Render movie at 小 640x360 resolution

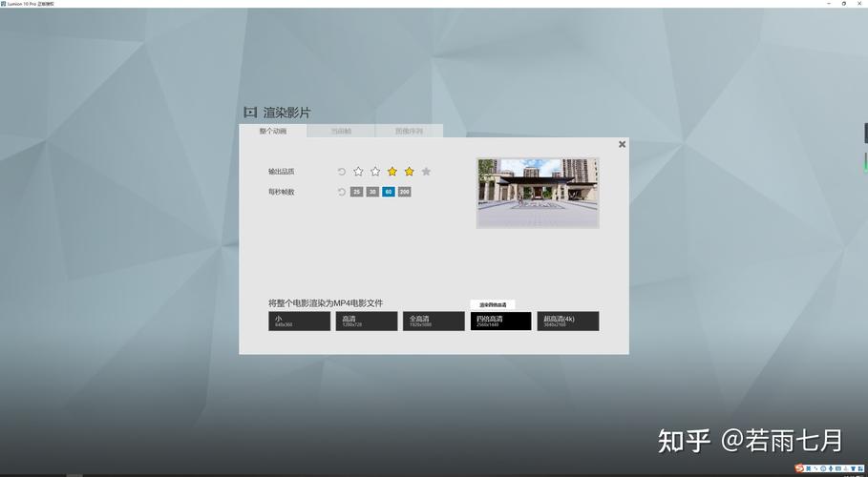point(300,321)
